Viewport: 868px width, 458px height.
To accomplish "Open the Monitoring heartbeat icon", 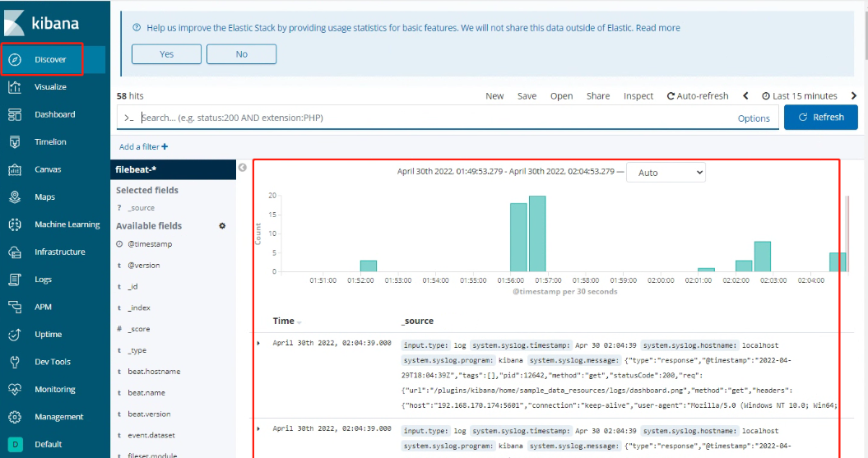I will click(15, 390).
